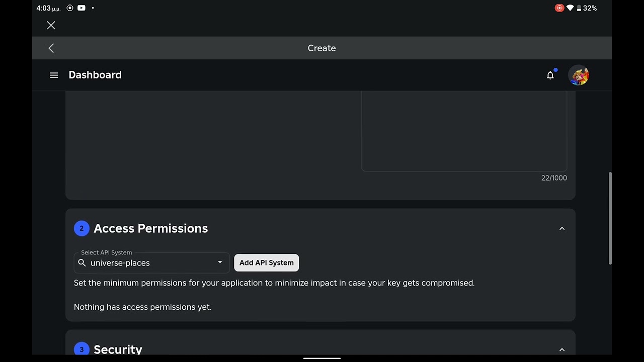The image size is (644, 362).
Task: Click the Add API System button
Action: pos(266,262)
